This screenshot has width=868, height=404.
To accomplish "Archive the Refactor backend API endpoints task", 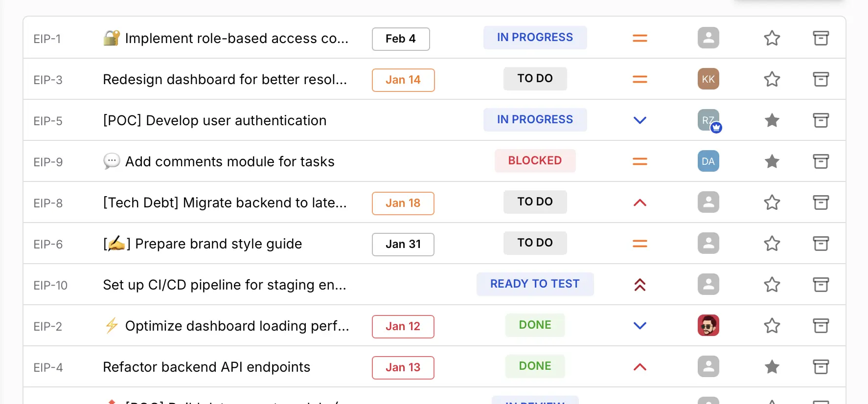I will coord(821,366).
